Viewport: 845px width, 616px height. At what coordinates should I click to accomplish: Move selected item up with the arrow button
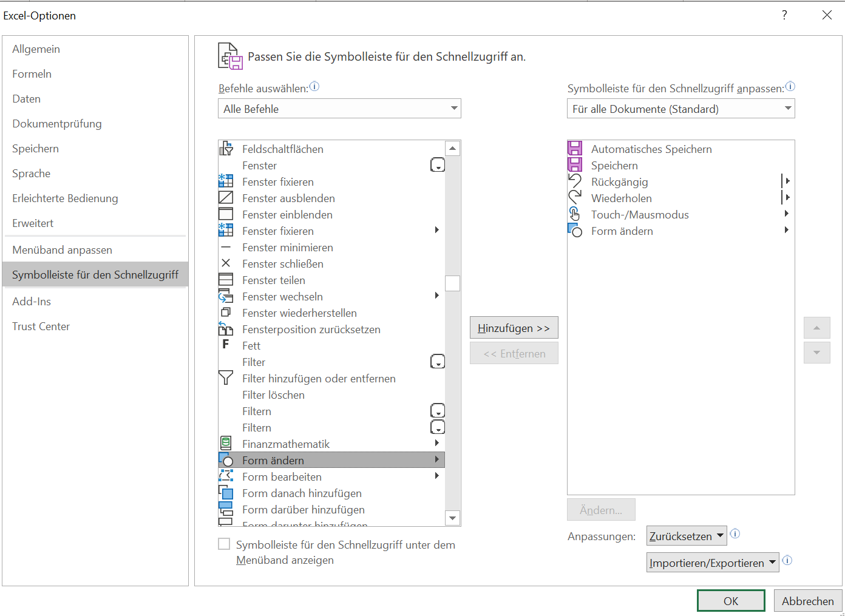816,328
